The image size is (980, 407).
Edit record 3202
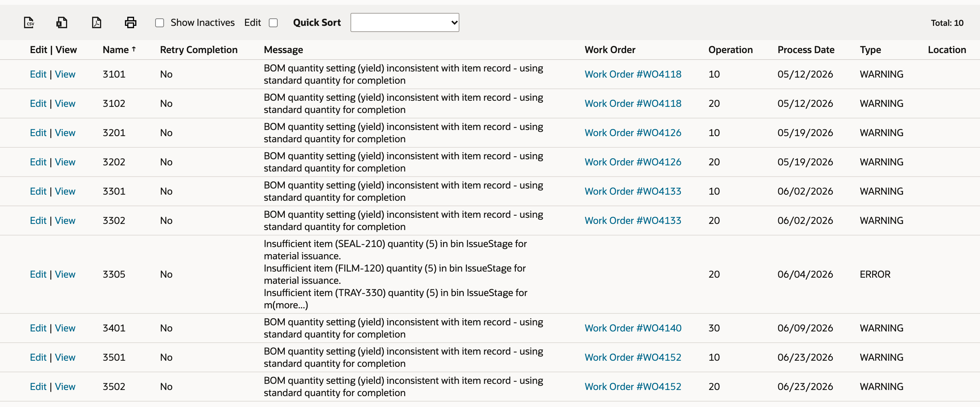coord(38,162)
